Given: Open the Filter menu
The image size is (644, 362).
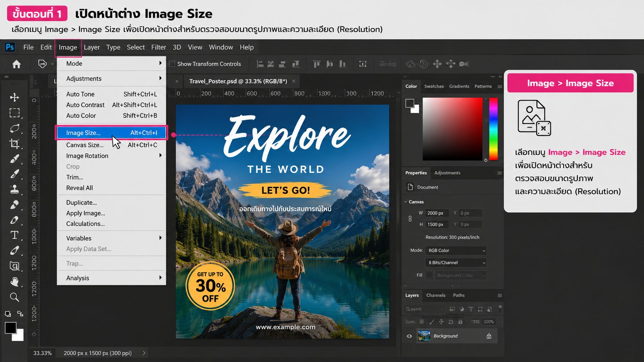Looking at the screenshot, I should [159, 47].
